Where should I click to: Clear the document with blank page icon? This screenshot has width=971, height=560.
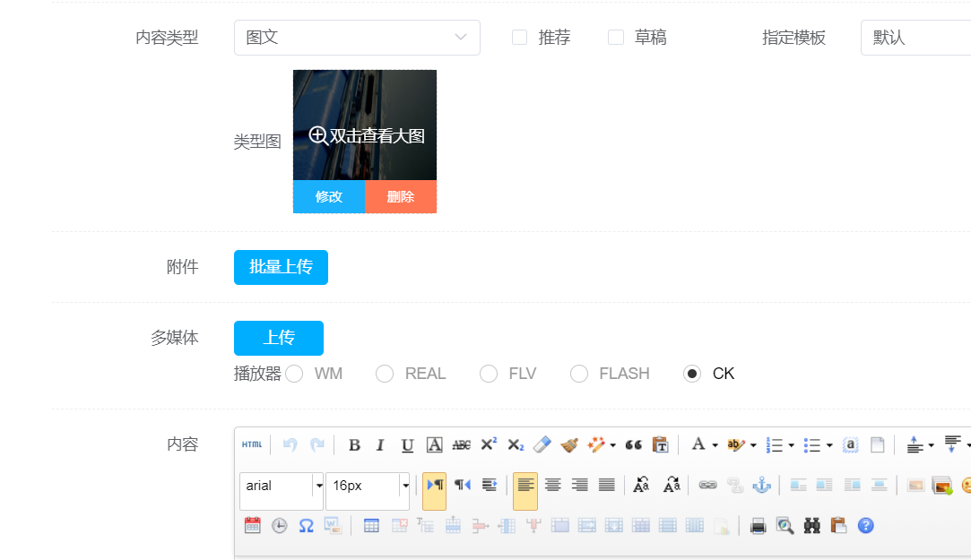pyautogui.click(x=878, y=445)
